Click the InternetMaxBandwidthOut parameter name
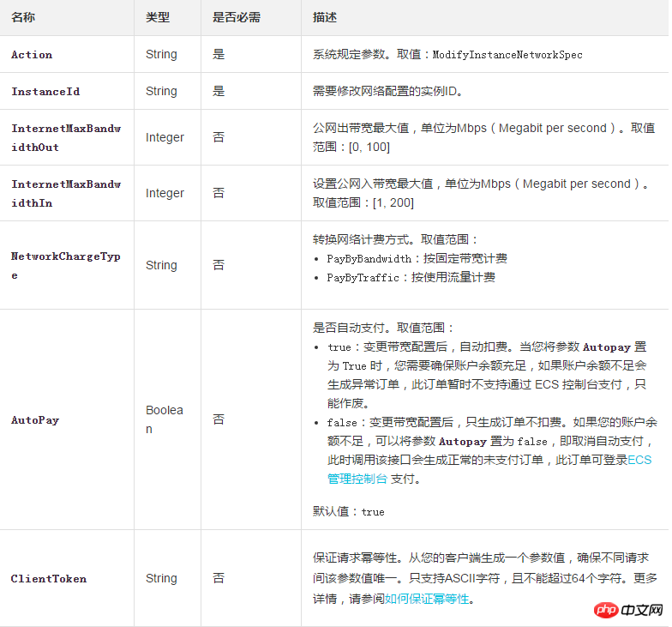 click(x=66, y=137)
